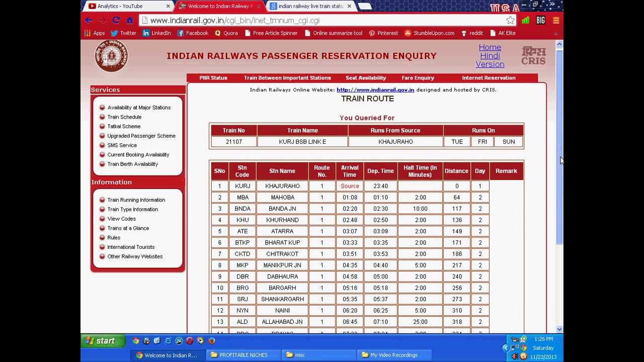Open the Quora bookmark
This screenshot has width=644, height=362.
pos(226,33)
